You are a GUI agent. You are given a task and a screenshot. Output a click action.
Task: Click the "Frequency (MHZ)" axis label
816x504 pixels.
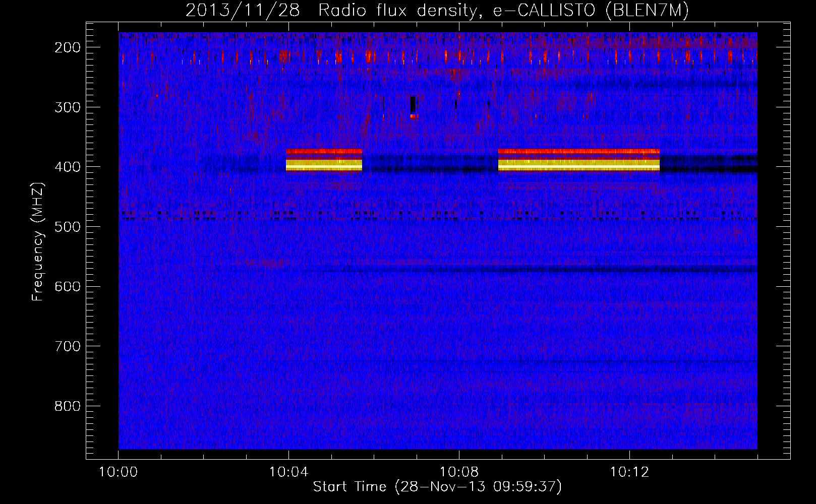(38, 241)
